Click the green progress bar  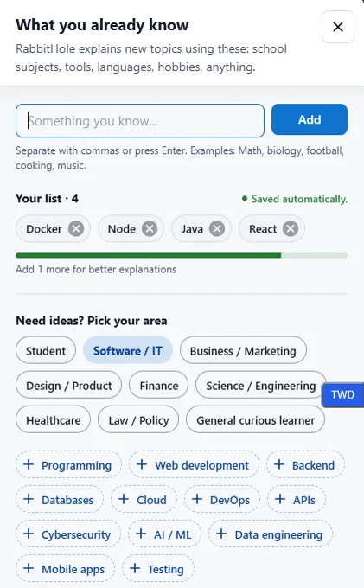coord(182,256)
